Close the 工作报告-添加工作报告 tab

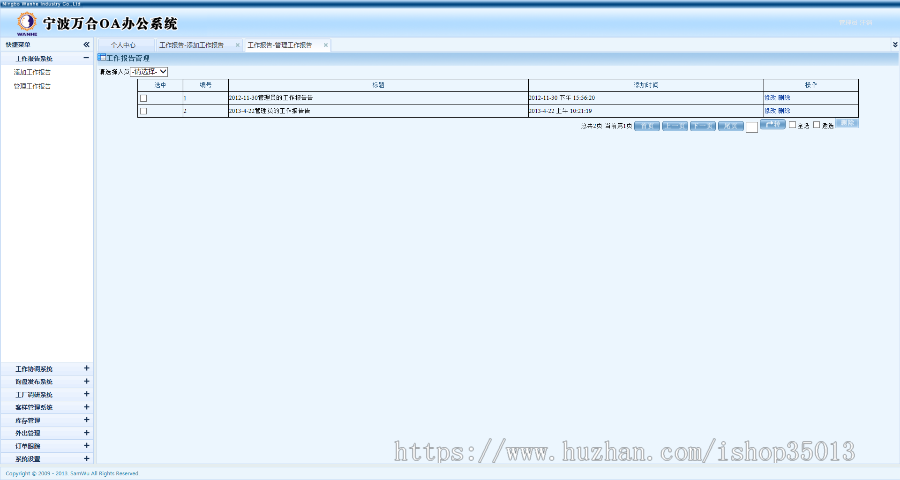click(x=238, y=45)
